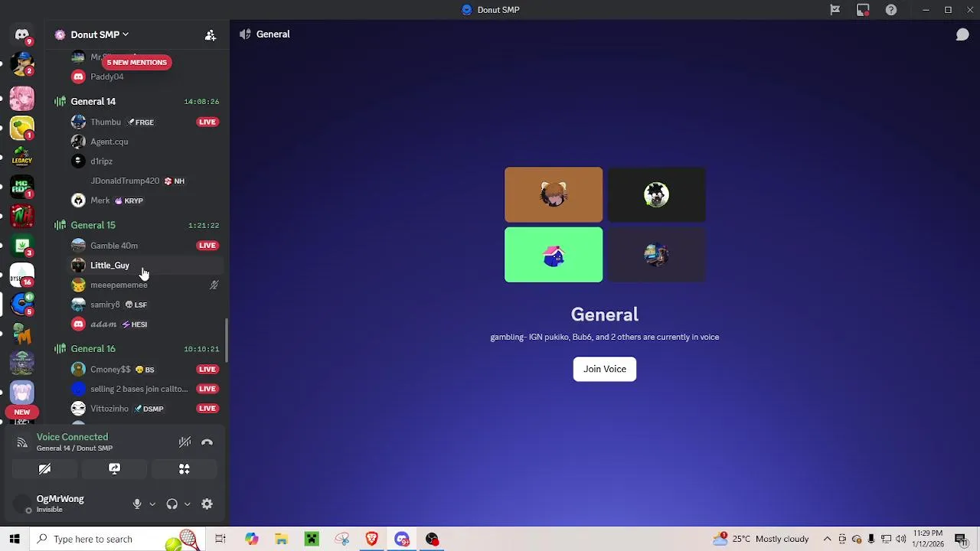Open the inbox icon with red dot

click(863, 10)
